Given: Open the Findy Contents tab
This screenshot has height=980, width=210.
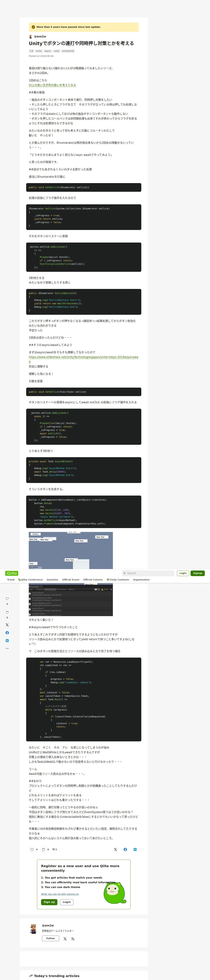Looking at the screenshot, I should click(118, 580).
